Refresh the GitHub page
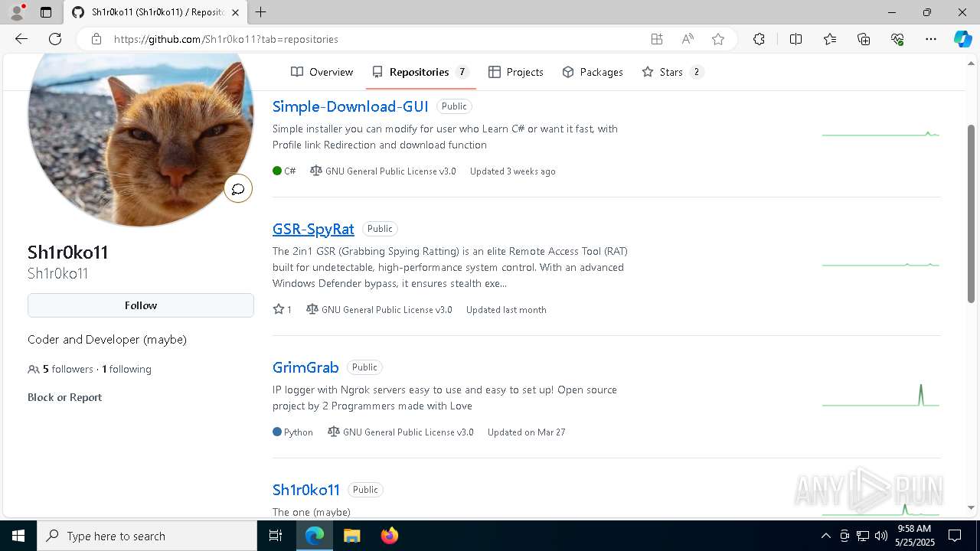980x551 pixels. coord(55,39)
